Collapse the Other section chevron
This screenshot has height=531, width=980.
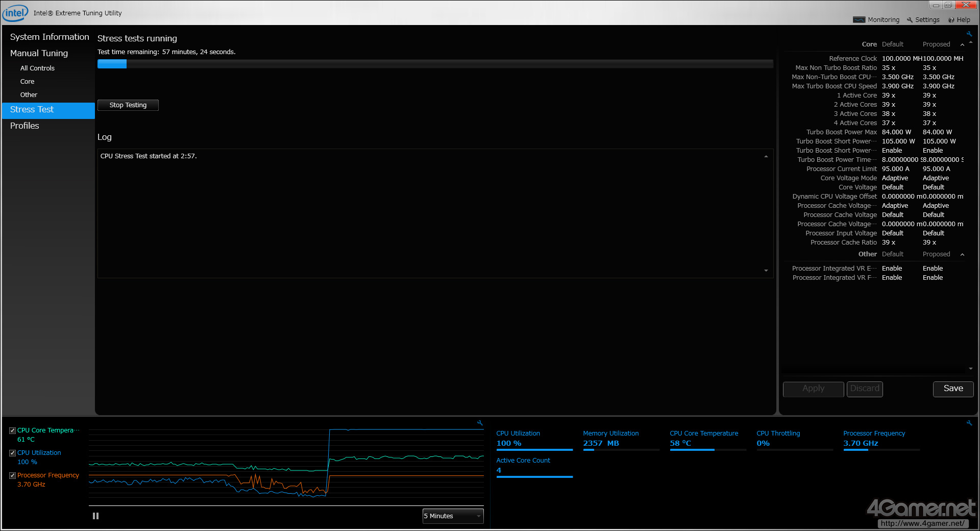pyautogui.click(x=962, y=254)
